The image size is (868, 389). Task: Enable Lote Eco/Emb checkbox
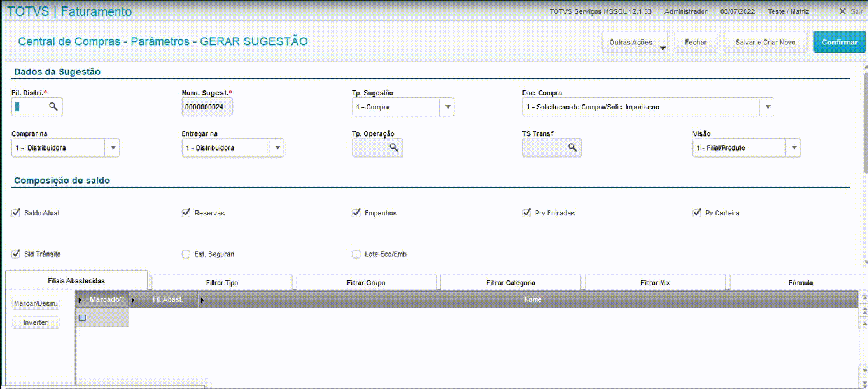[356, 254]
